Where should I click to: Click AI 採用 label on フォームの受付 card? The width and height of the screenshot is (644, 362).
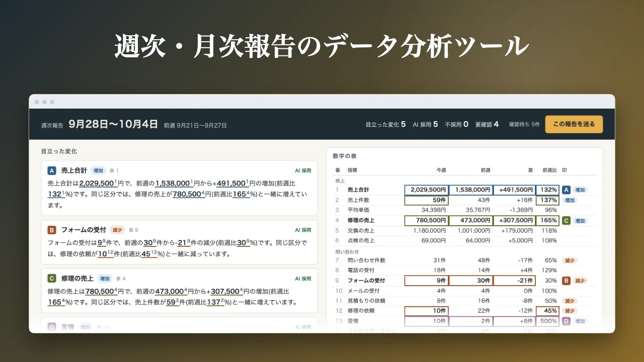pyautogui.click(x=303, y=230)
